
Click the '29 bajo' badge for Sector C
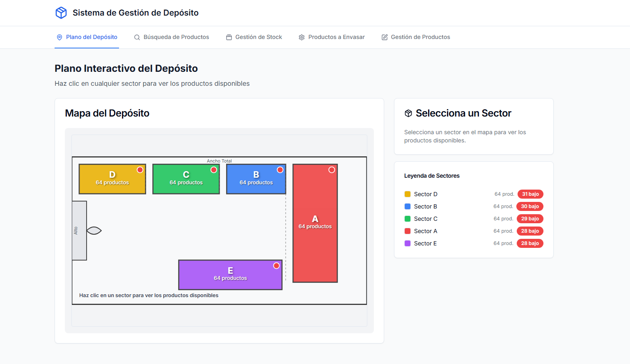pyautogui.click(x=530, y=219)
